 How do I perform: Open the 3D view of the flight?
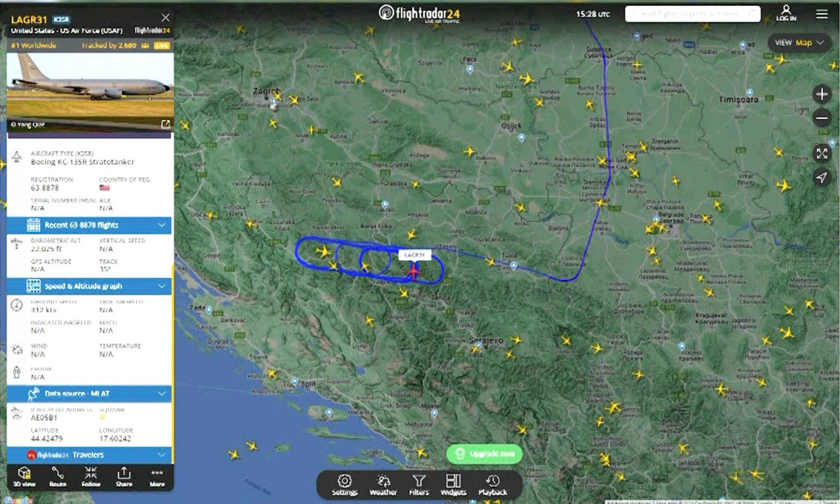[x=24, y=476]
